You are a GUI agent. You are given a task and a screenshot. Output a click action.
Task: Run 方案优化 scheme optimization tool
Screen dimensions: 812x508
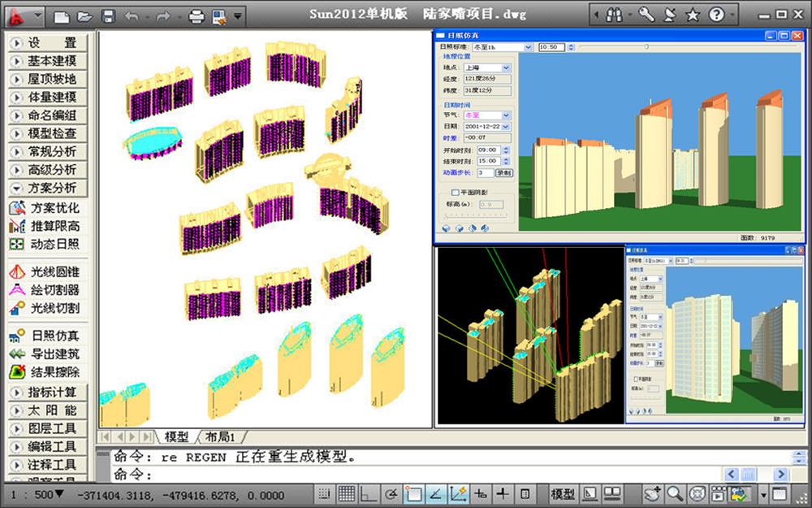pyautogui.click(x=45, y=208)
